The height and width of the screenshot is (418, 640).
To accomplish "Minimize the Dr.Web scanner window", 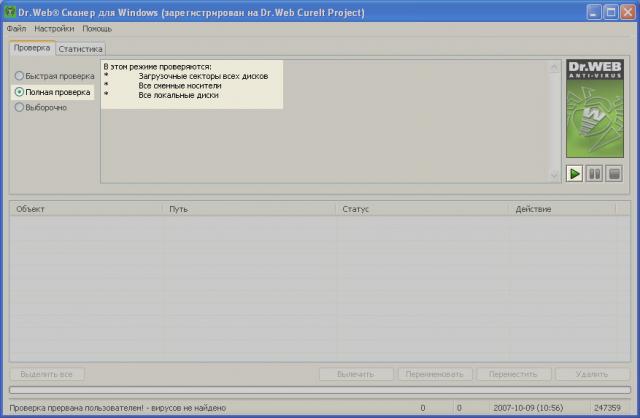I will [x=594, y=12].
